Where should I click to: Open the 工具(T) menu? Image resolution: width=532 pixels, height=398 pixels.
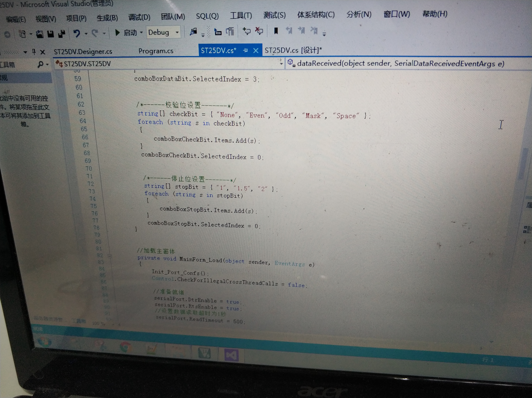pyautogui.click(x=241, y=15)
